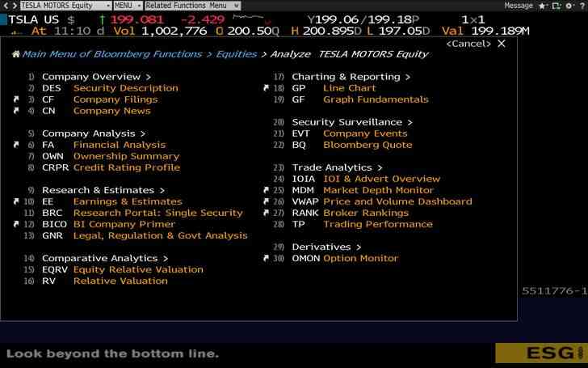Click the Cancel button
This screenshot has width=588, height=368.
click(x=468, y=44)
